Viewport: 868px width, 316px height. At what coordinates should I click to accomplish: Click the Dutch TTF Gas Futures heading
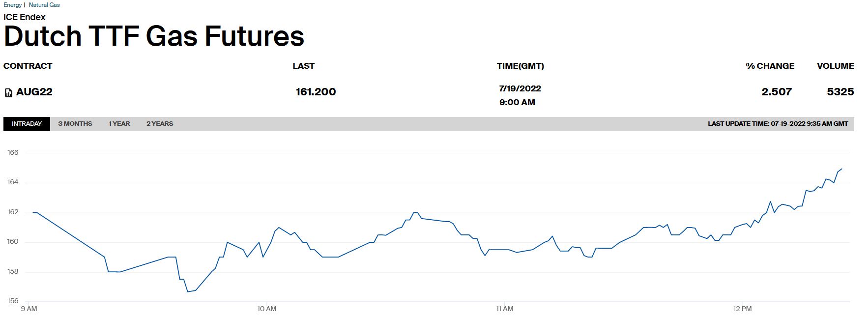click(154, 36)
